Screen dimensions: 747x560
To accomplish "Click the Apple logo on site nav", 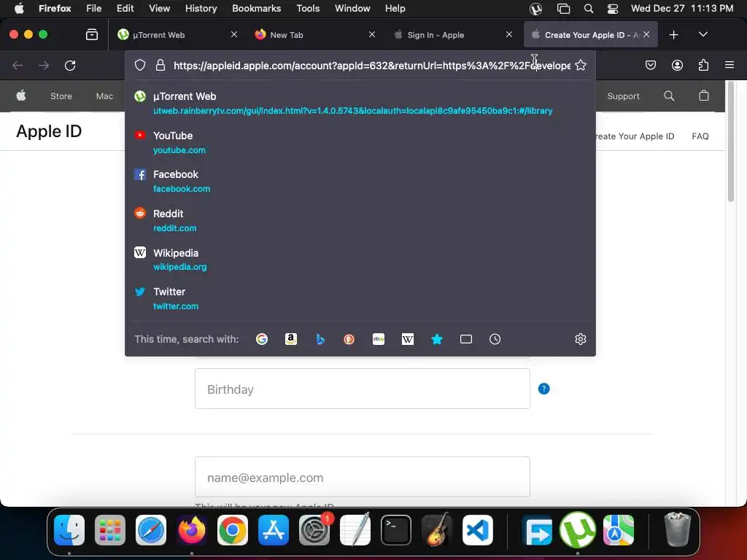I will pos(21,96).
